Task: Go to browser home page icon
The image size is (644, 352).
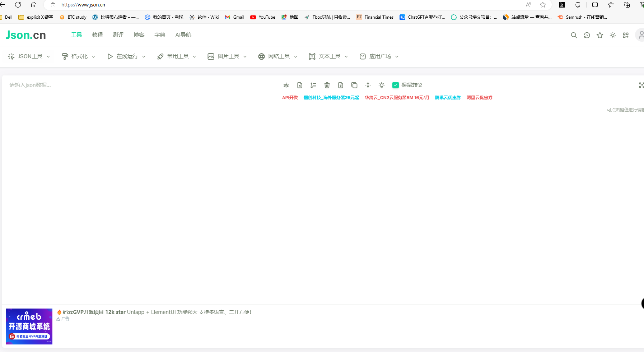Action: (34, 5)
